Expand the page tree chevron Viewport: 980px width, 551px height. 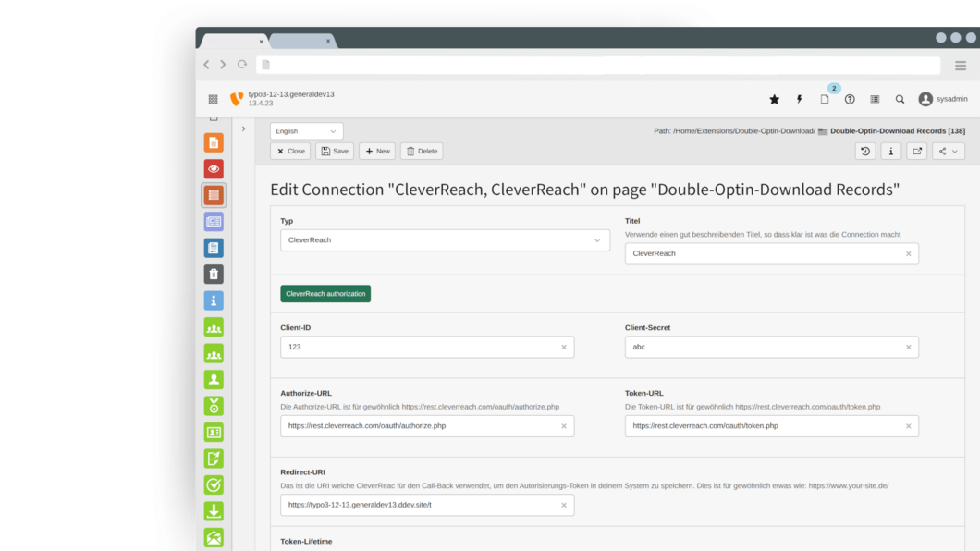(243, 129)
